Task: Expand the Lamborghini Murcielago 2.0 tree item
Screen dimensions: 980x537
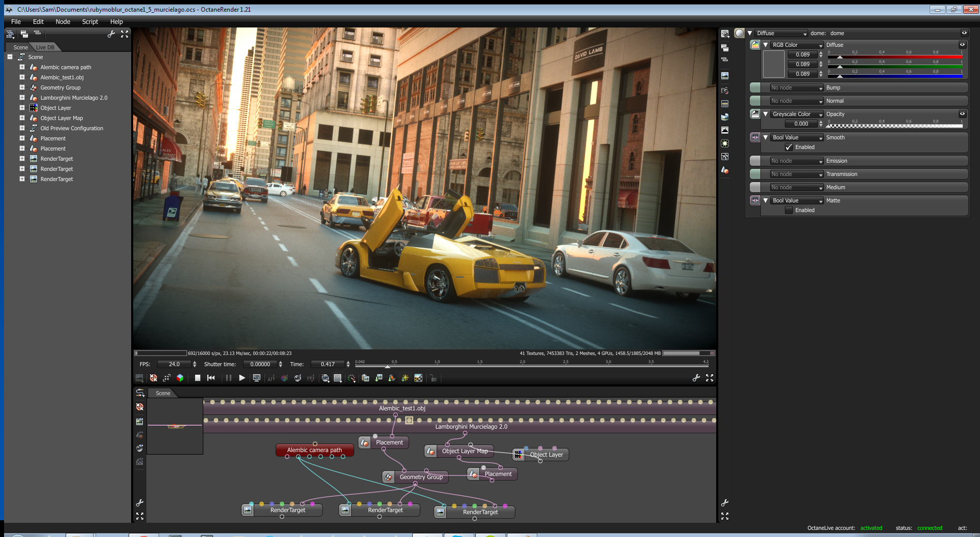Action: point(22,98)
